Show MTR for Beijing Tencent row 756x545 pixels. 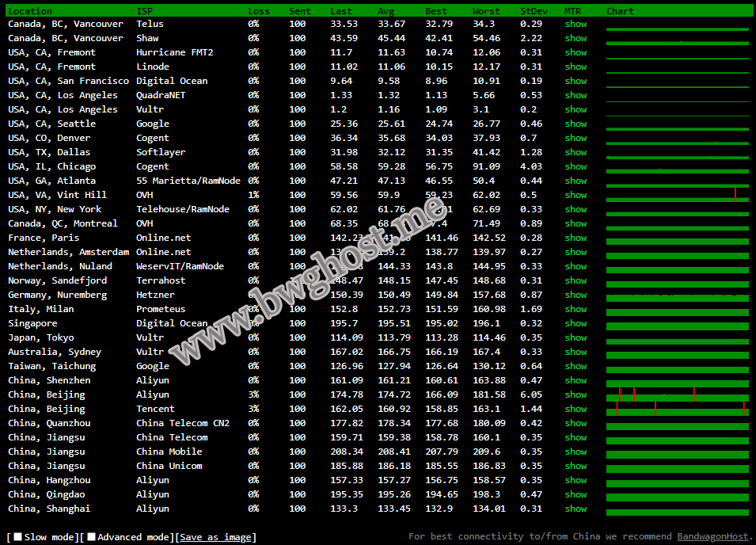click(x=576, y=409)
